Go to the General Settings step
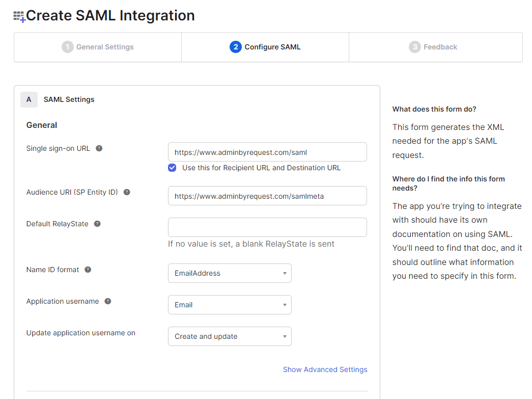The width and height of the screenshot is (532, 399). point(98,47)
